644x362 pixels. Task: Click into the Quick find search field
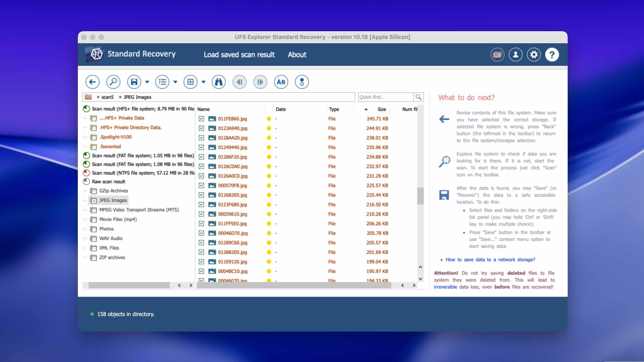(385, 97)
